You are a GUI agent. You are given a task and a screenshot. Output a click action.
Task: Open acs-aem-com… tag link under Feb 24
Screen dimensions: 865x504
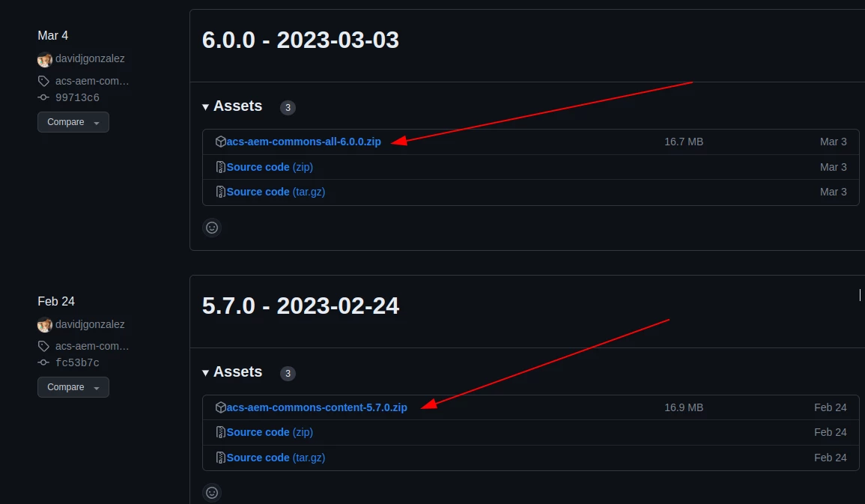pyautogui.click(x=92, y=346)
